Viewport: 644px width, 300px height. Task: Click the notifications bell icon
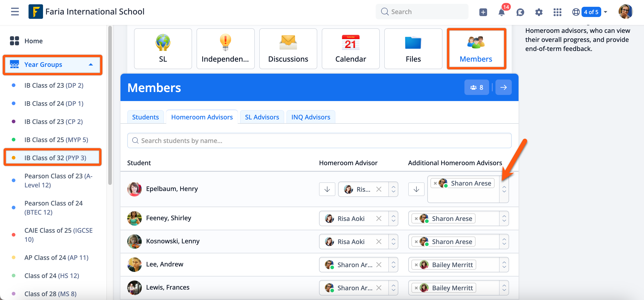[501, 12]
